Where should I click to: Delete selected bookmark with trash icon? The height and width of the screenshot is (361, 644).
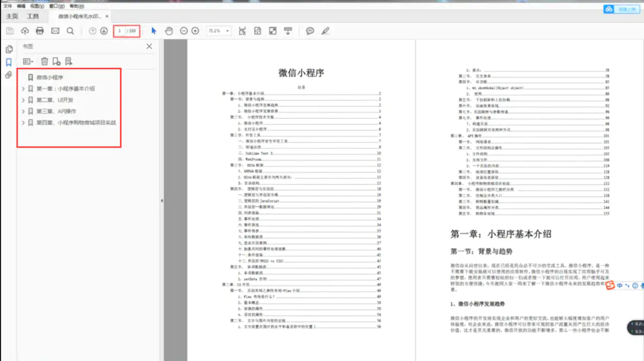click(45, 62)
